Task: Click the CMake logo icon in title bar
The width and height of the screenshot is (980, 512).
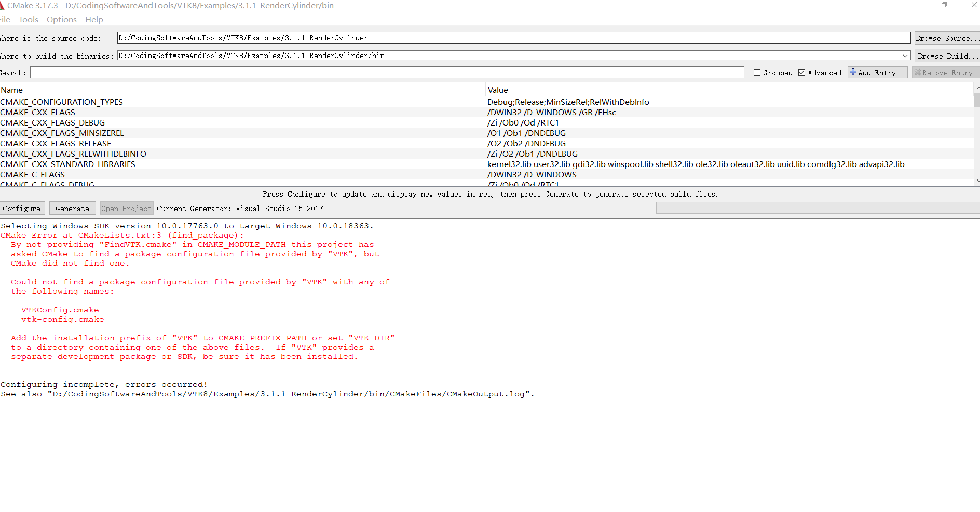Action: pyautogui.click(x=2, y=6)
